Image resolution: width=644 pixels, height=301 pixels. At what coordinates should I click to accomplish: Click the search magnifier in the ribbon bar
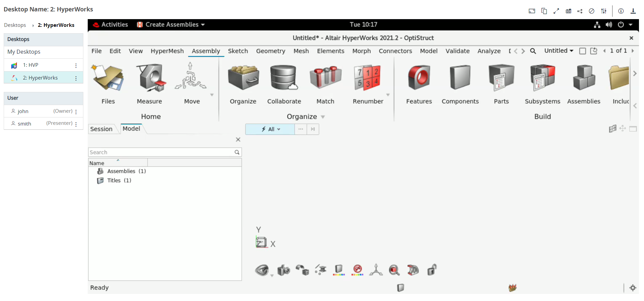(533, 51)
